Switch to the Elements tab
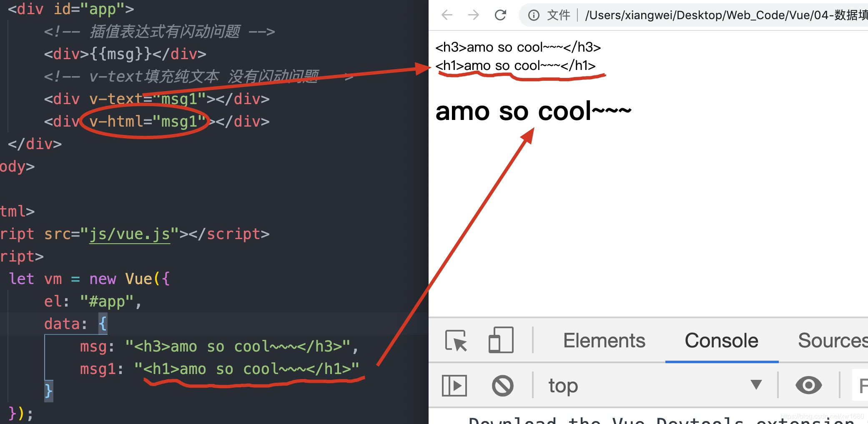 click(604, 341)
